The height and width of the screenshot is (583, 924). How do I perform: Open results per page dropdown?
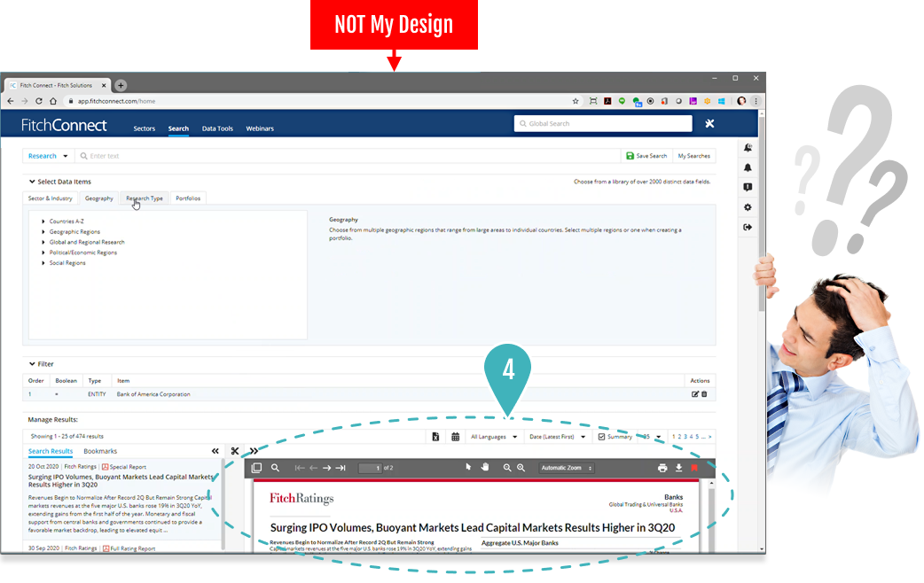[x=652, y=437]
